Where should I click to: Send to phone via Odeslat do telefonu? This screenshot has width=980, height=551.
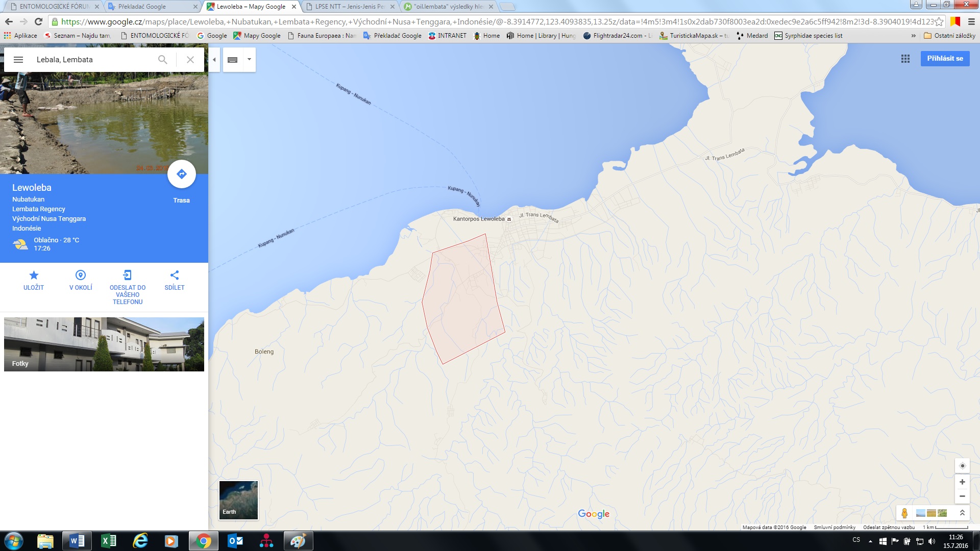pyautogui.click(x=128, y=275)
